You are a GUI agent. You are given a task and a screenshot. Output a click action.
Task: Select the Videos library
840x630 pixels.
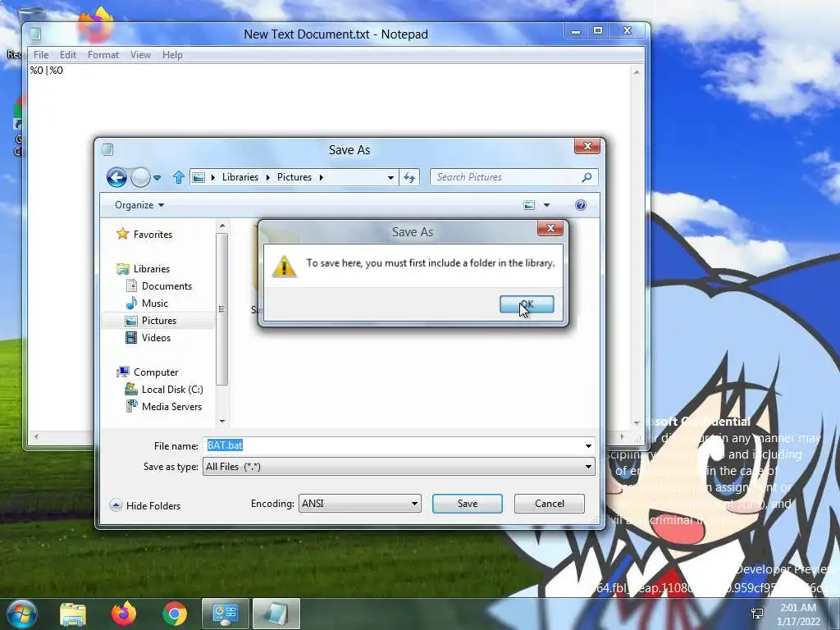click(148, 337)
